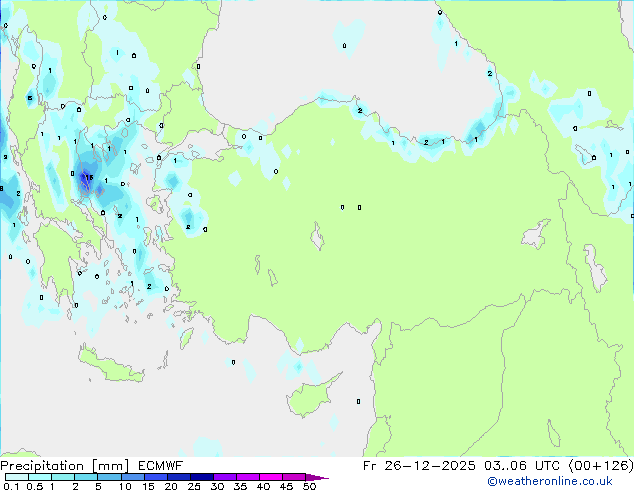Screen dimensions: 634x490
Task: Pick the purple legend swatch between 30 and 35
Action: pyautogui.click(x=226, y=478)
